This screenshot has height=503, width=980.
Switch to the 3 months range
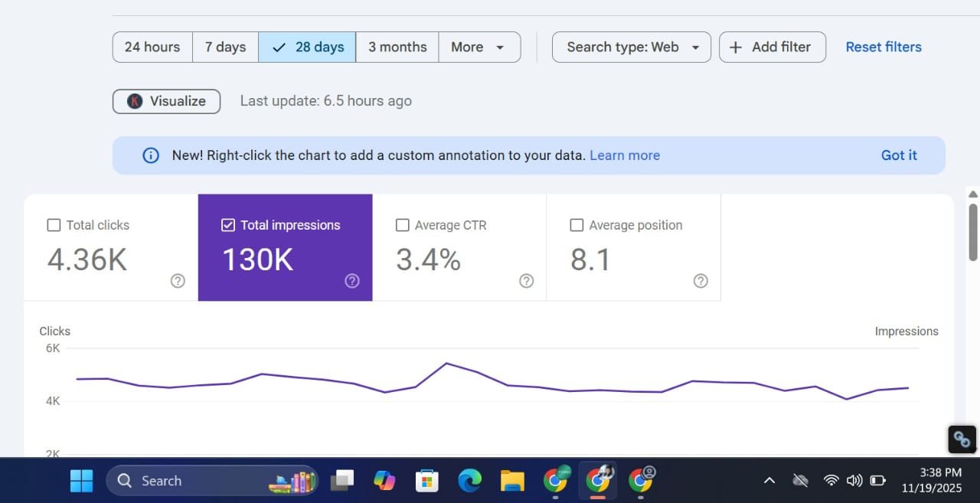[397, 47]
